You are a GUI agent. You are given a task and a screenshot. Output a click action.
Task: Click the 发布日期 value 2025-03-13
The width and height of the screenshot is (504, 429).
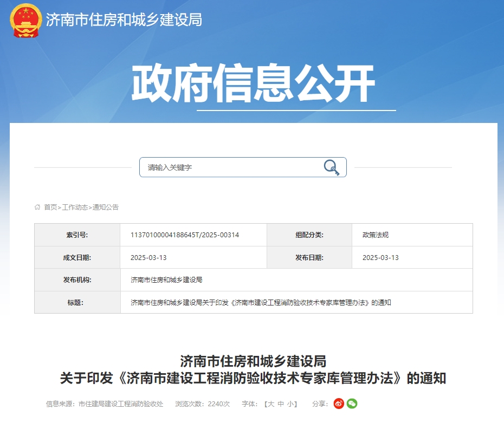380,257
